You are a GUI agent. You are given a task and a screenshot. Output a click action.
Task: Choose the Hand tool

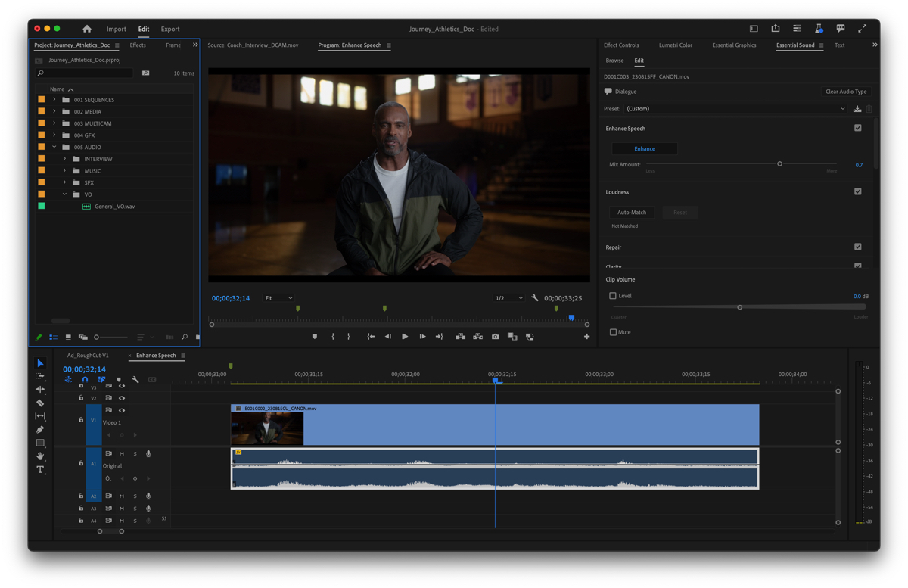40,456
